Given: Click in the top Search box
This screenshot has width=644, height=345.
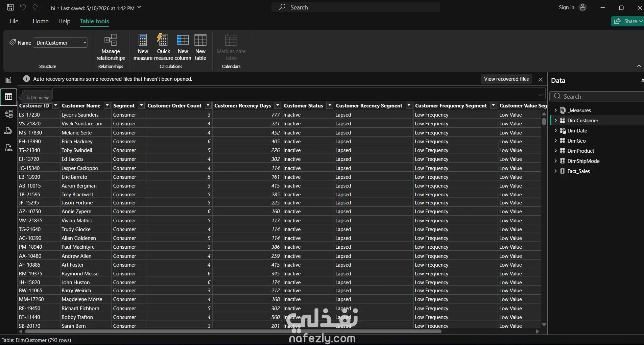Looking at the screenshot, I should pos(356,7).
